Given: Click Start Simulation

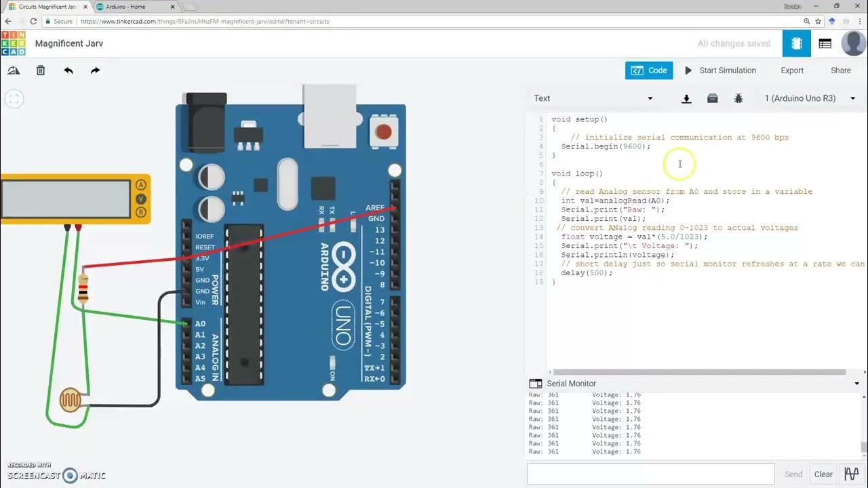Looking at the screenshot, I should (719, 70).
